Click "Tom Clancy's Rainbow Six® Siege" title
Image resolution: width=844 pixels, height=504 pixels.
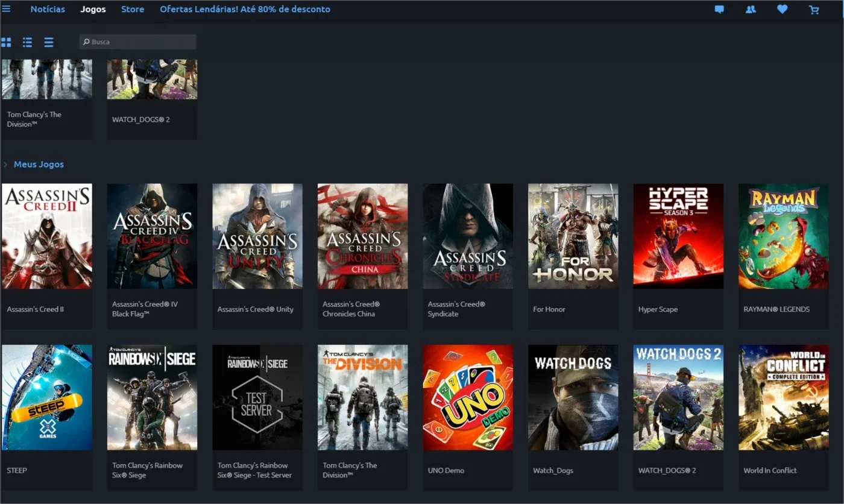point(147,470)
